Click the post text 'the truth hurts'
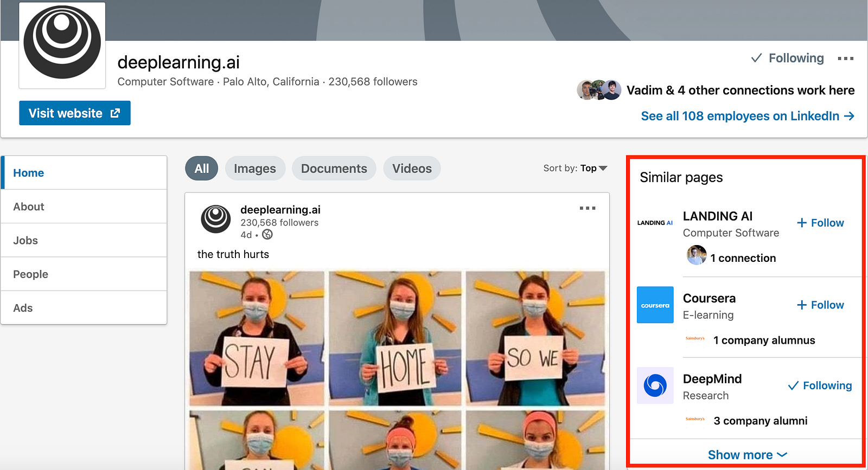The width and height of the screenshot is (868, 470). coord(233,254)
